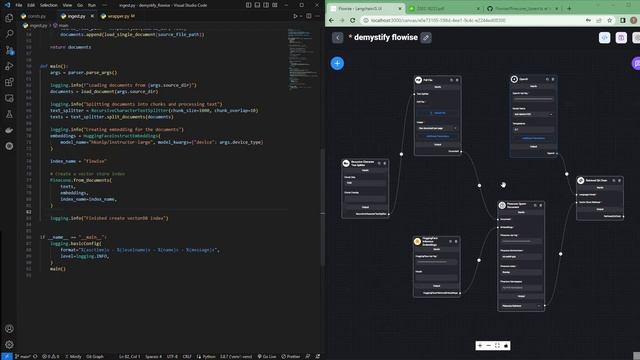Synchronize changes via the status bar sync icon
640x360 pixels.
(x=35, y=356)
